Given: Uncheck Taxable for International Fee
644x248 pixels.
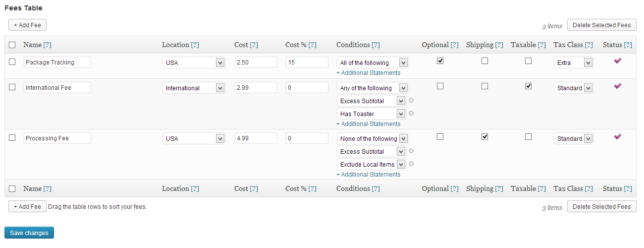Looking at the screenshot, I should [528, 86].
